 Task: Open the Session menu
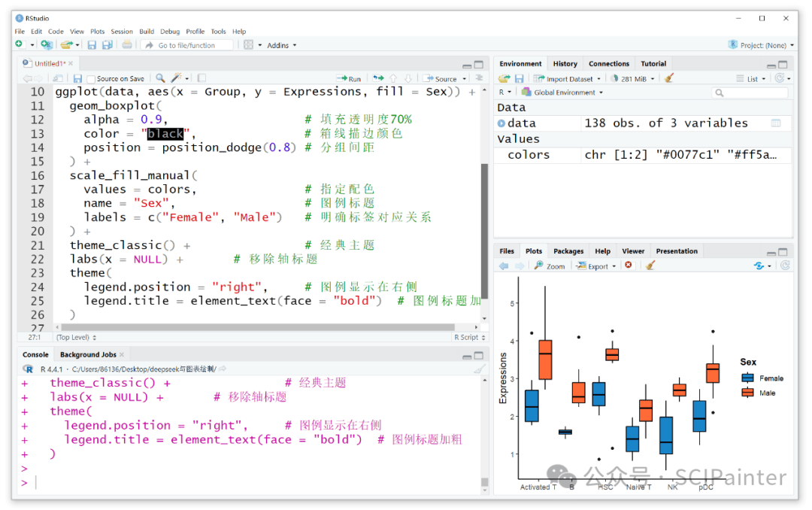pyautogui.click(x=122, y=31)
